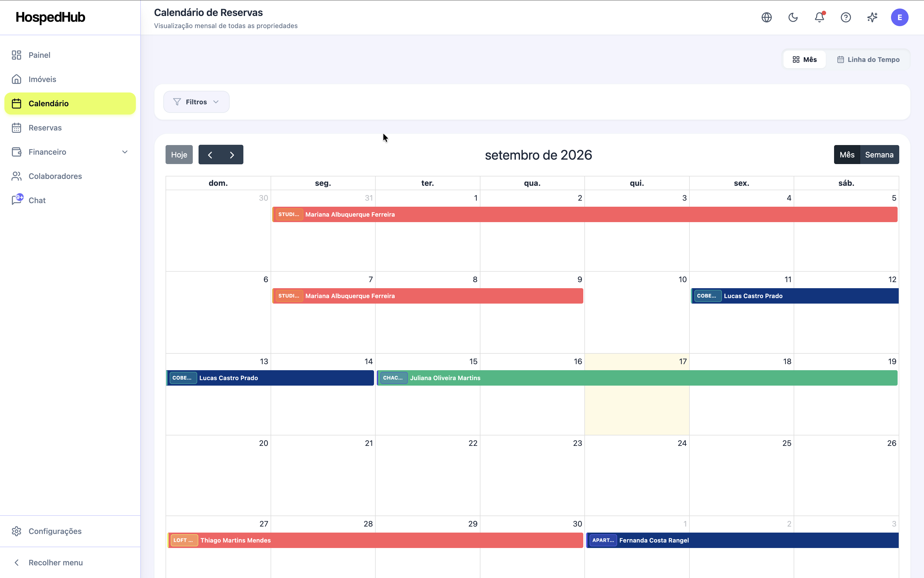This screenshot has width=924, height=578.
Task: Click the Imóveis house icon
Action: [16, 79]
